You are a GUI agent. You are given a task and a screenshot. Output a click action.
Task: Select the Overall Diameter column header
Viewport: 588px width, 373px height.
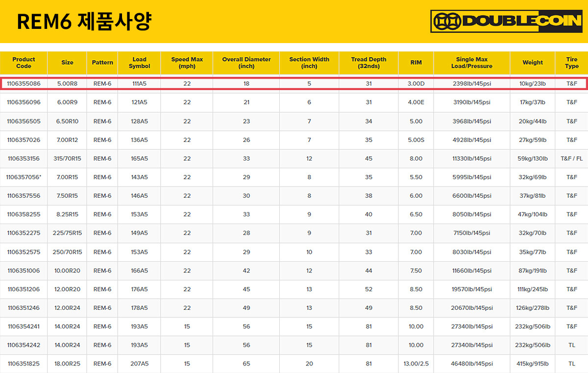tap(246, 63)
